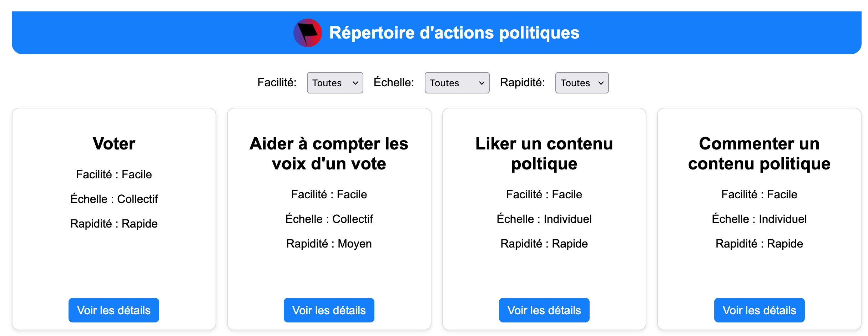The image size is (868, 336).
Task: Click Échelle : Collectif text in Voter card
Action: point(114,199)
